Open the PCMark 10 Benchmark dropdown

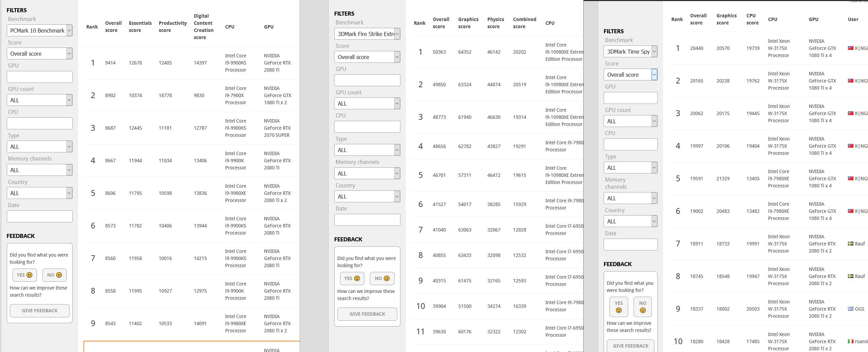[40, 31]
